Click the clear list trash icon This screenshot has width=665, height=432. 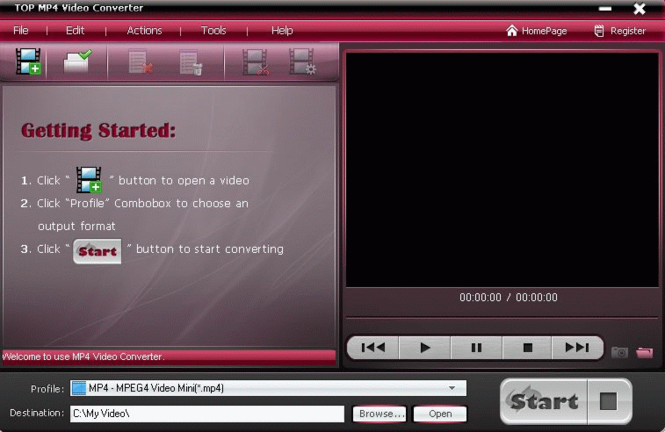(x=190, y=62)
